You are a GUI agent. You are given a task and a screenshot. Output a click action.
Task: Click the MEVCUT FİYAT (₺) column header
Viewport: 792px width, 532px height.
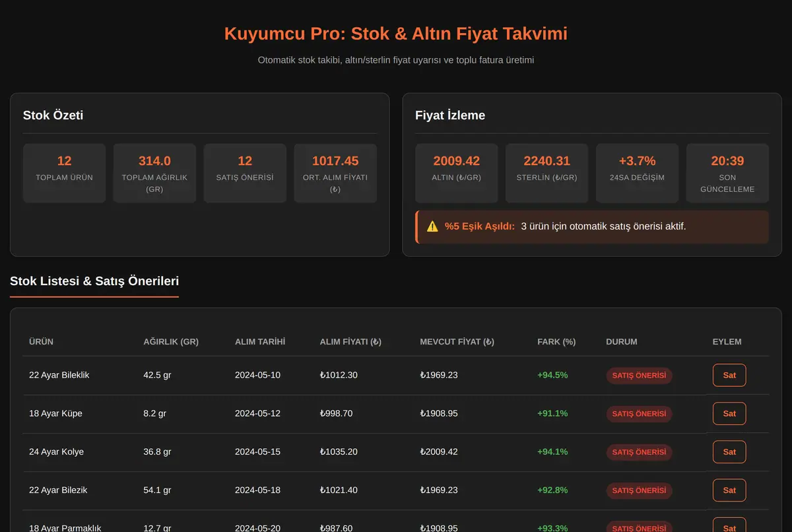coord(457,342)
